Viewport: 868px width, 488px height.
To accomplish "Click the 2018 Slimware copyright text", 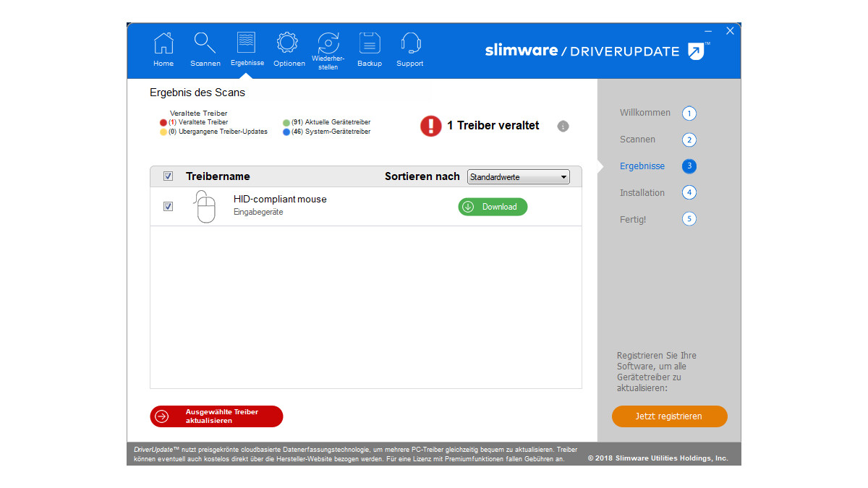I will click(658, 458).
